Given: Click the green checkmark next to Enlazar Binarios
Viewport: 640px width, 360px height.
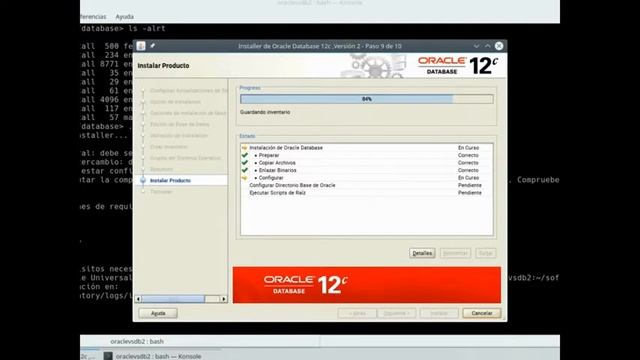Looking at the screenshot, I should pyautogui.click(x=244, y=170).
